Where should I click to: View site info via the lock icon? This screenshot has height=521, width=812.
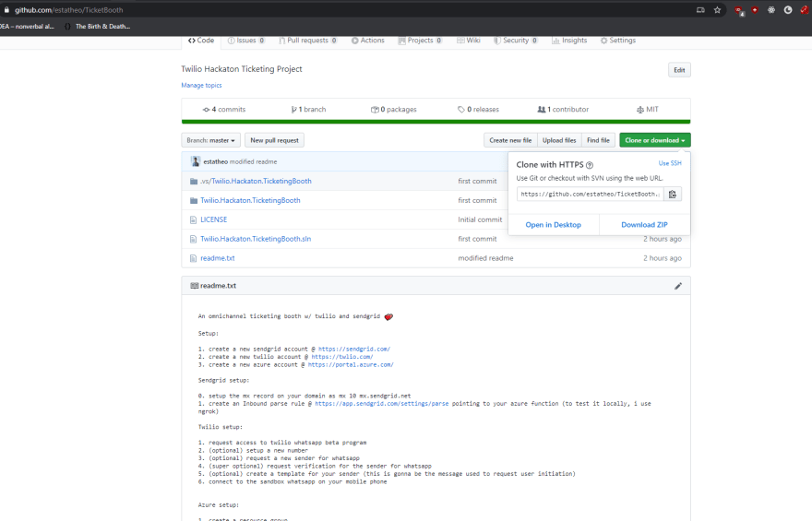point(6,10)
